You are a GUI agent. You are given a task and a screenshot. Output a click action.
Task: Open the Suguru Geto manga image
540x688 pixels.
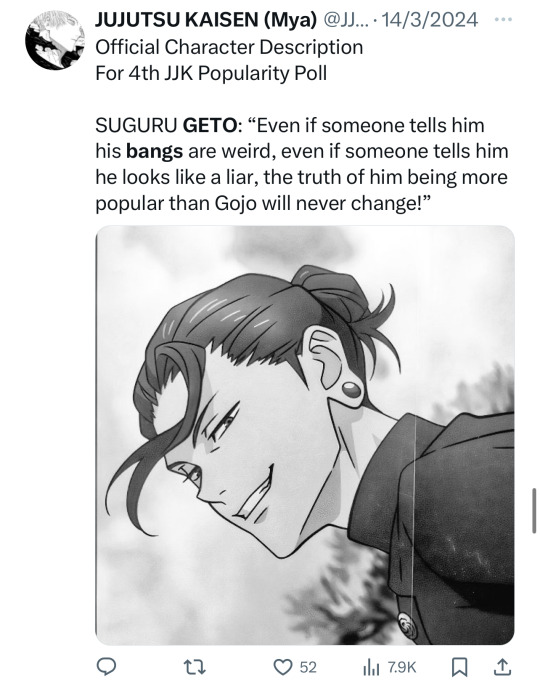pos(305,435)
